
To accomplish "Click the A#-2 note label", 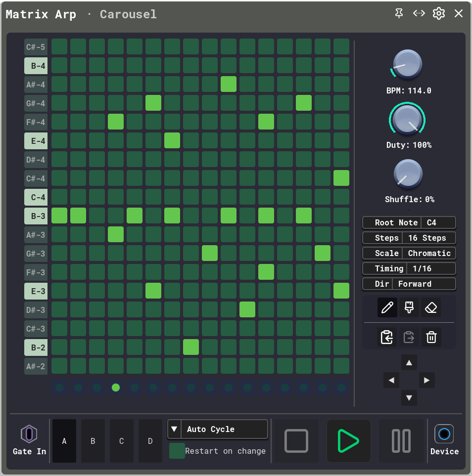I will coord(36,366).
